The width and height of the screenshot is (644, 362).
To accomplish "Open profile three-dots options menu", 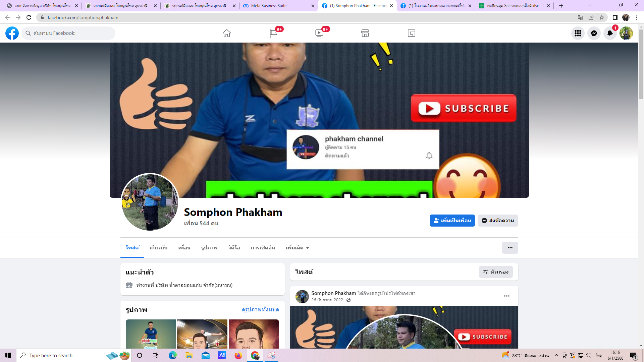I will pyautogui.click(x=510, y=248).
